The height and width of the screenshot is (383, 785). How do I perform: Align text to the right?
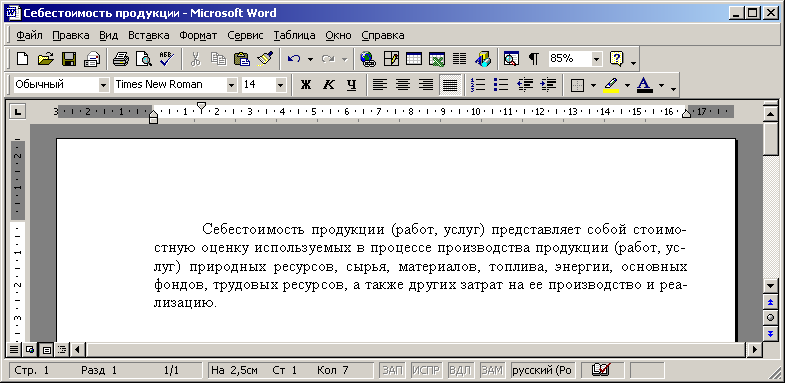426,85
